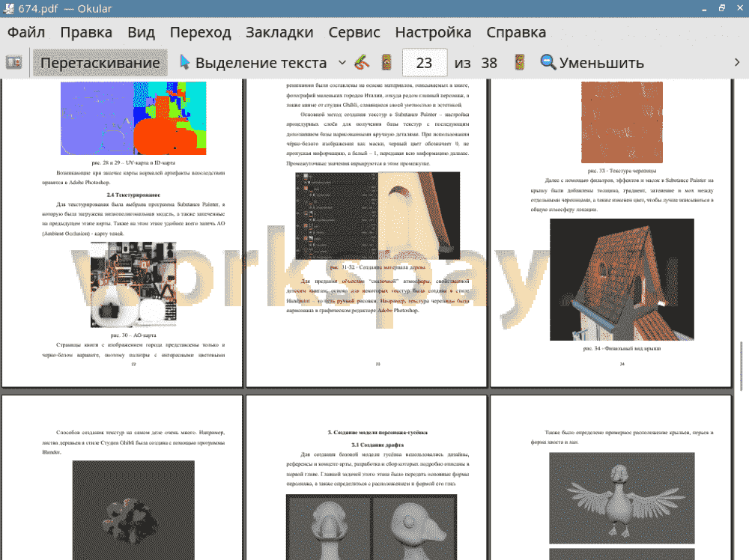This screenshot has height=560, width=749.
Task: Click the heading 3. Создание модели персонажа-гусёнка
Action: 377,433
